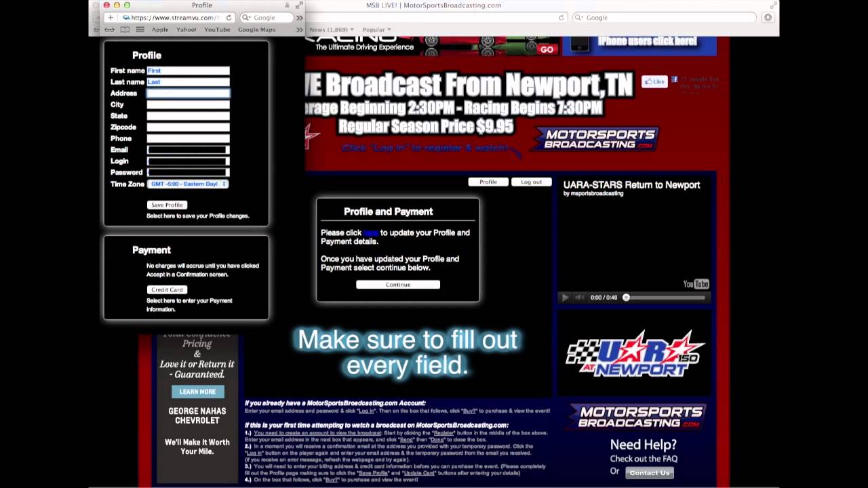
Task: Click the UAR 150 at Newport logo
Action: [x=635, y=354]
